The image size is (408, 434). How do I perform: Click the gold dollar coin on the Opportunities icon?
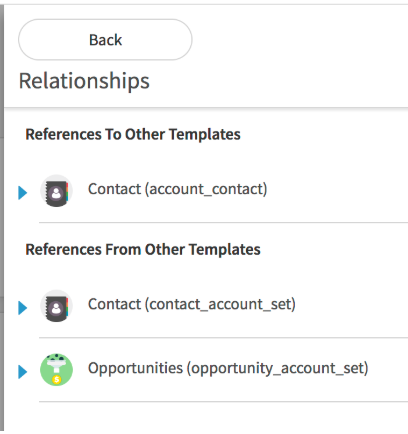pyautogui.click(x=57, y=379)
